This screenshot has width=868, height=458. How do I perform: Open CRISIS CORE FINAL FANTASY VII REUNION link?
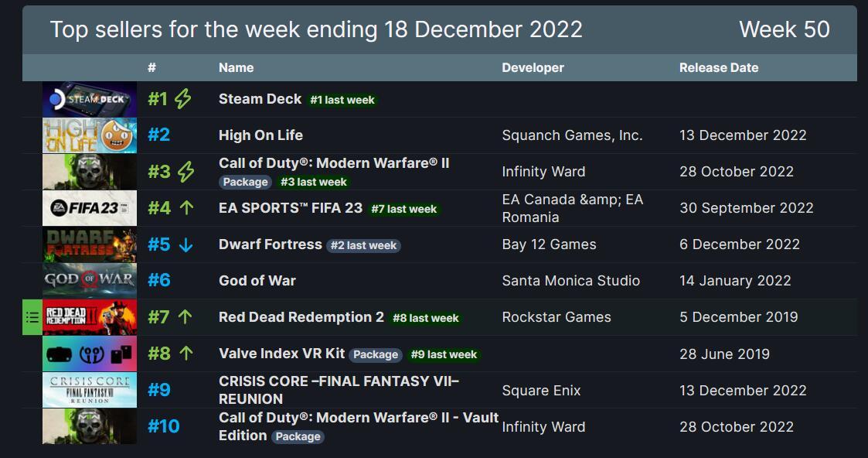339,390
